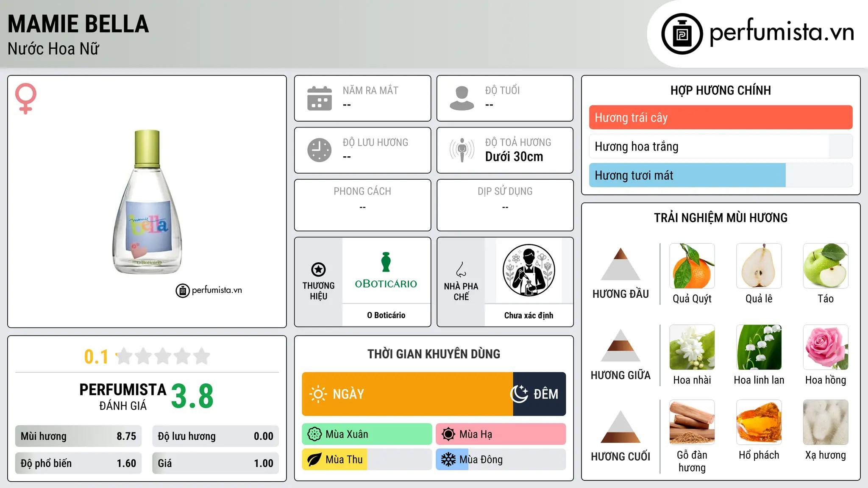
Task: Select the Hương trái cây accord bar
Action: [x=721, y=117]
